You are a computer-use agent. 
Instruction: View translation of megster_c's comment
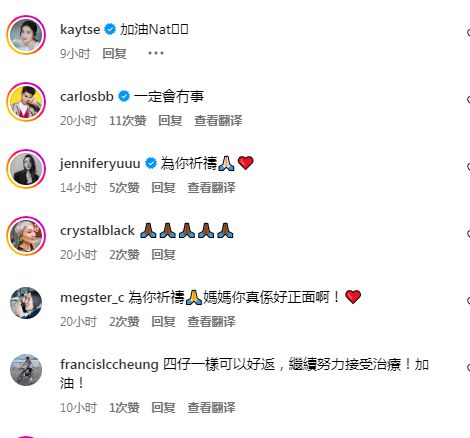[x=211, y=322]
